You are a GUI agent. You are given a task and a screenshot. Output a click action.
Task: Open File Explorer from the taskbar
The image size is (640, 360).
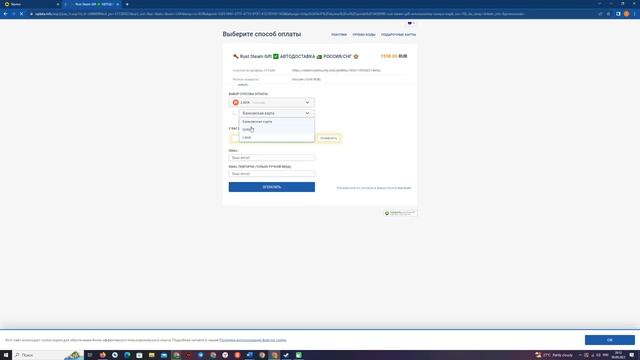point(151,355)
